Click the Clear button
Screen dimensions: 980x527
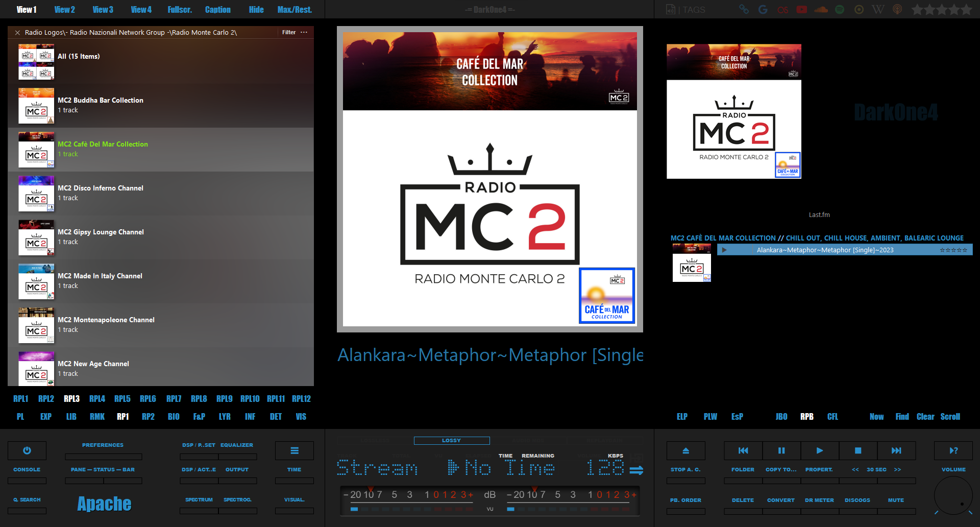pyautogui.click(x=925, y=416)
